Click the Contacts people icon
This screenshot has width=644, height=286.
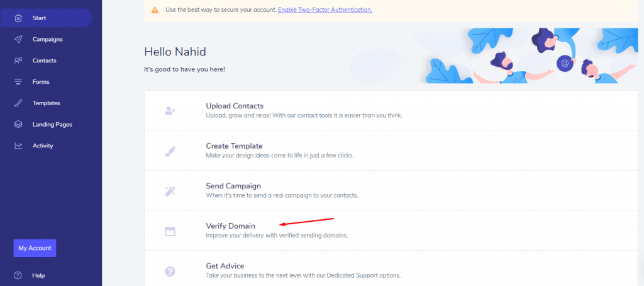pyautogui.click(x=18, y=60)
